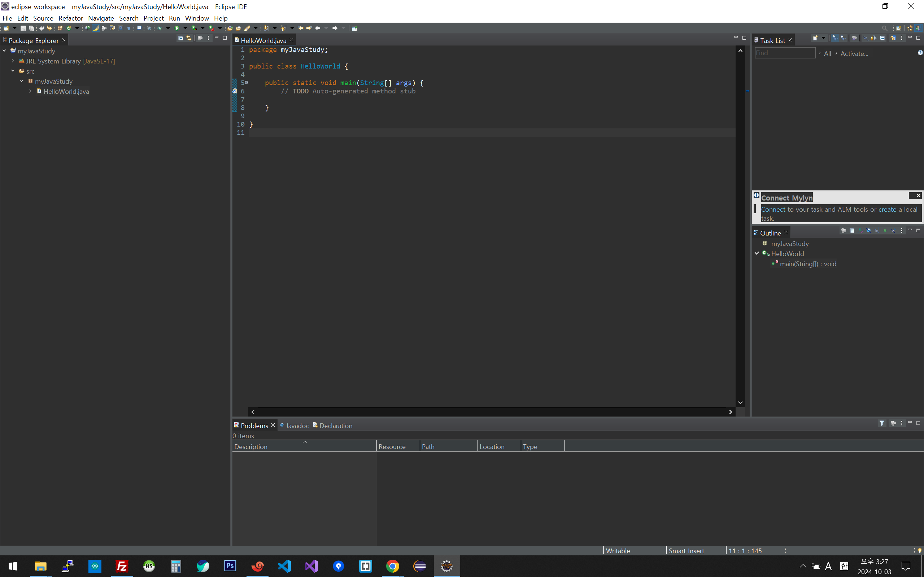Toggle Link with Editor in Package Explorer
Image resolution: width=924 pixels, height=577 pixels.
click(189, 38)
